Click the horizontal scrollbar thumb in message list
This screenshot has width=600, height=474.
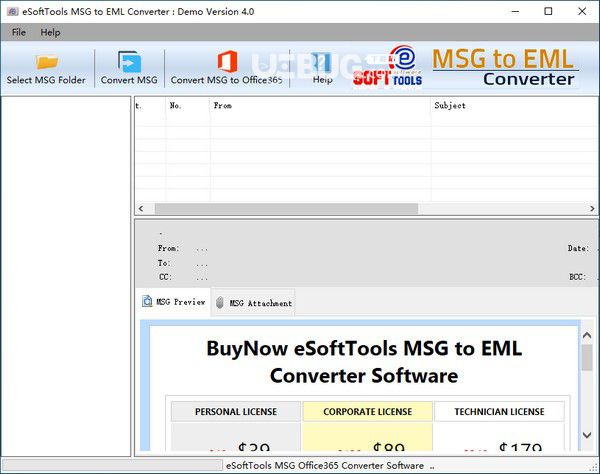[286, 208]
